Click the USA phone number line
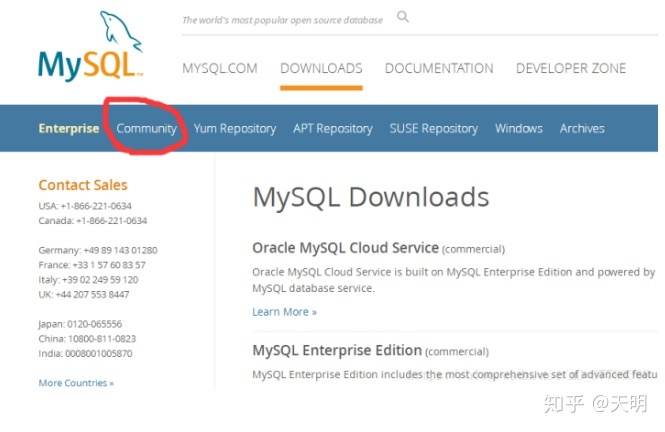Image resolution: width=665 pixels, height=432 pixels. (x=85, y=206)
